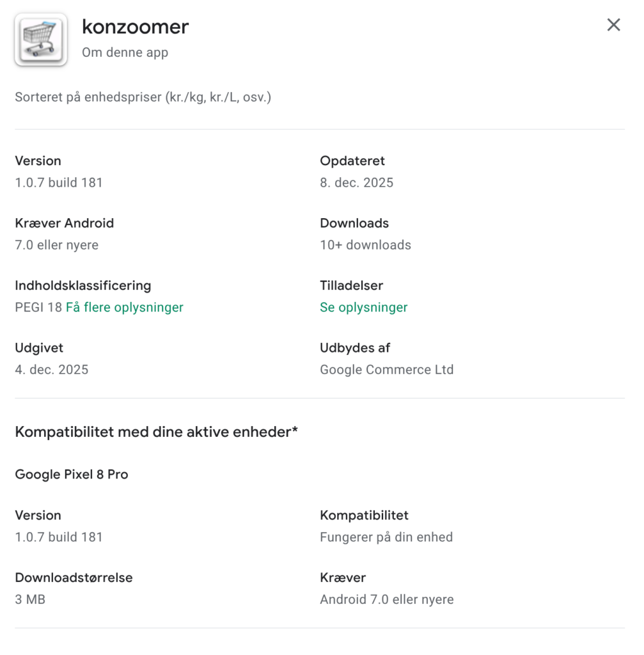
Task: Click the konzoomer app title
Action: click(x=135, y=27)
